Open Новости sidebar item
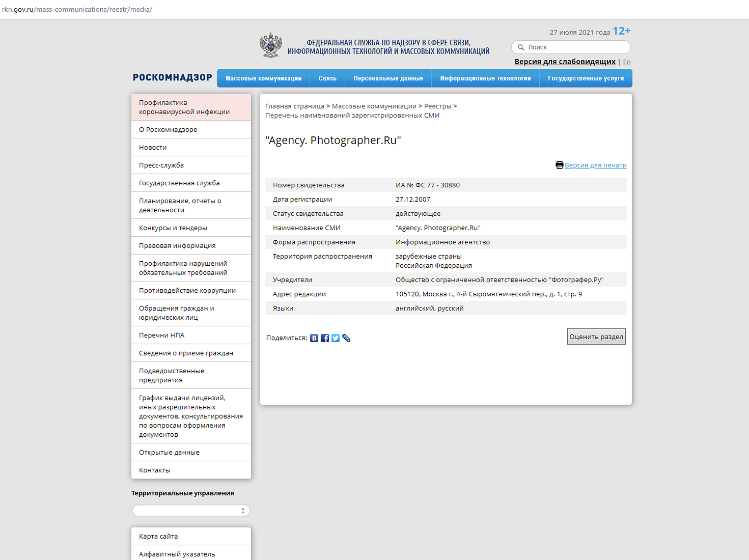Viewport: 749px width, 560px height. [x=191, y=147]
